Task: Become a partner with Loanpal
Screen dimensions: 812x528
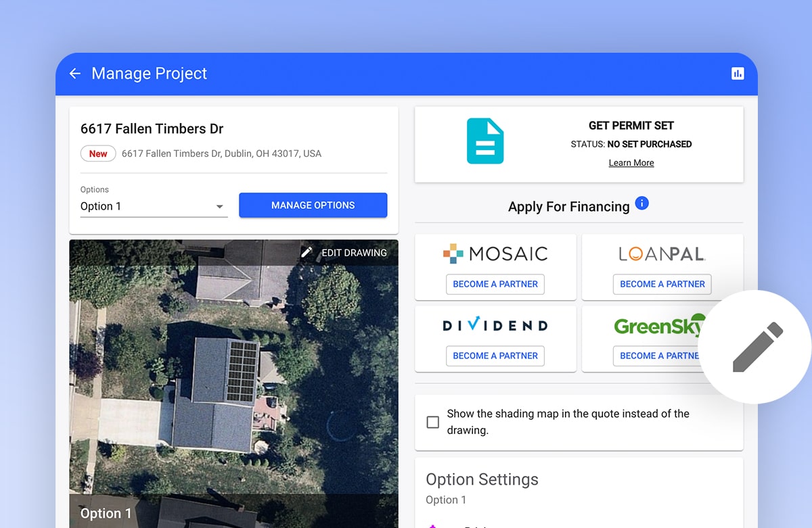Action: 662,284
